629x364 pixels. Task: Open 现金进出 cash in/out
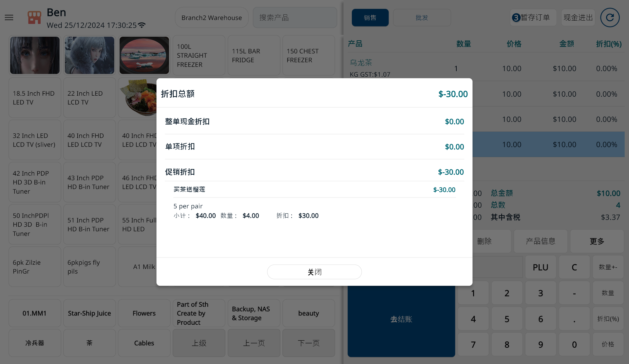pos(578,18)
